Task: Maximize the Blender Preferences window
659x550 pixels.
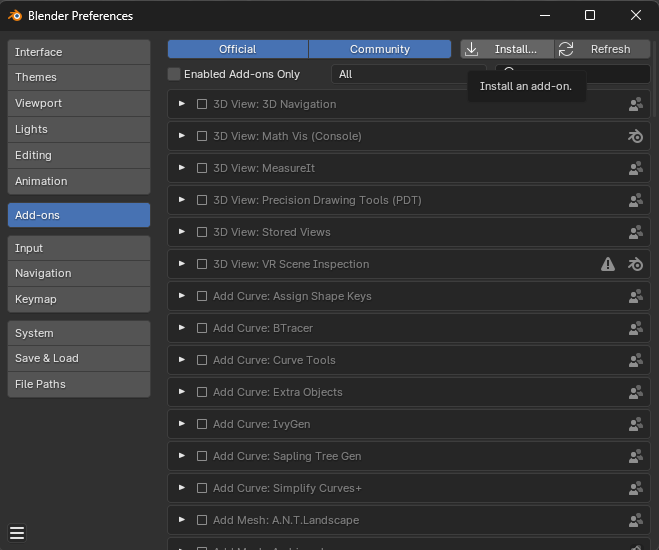Action: coord(590,16)
